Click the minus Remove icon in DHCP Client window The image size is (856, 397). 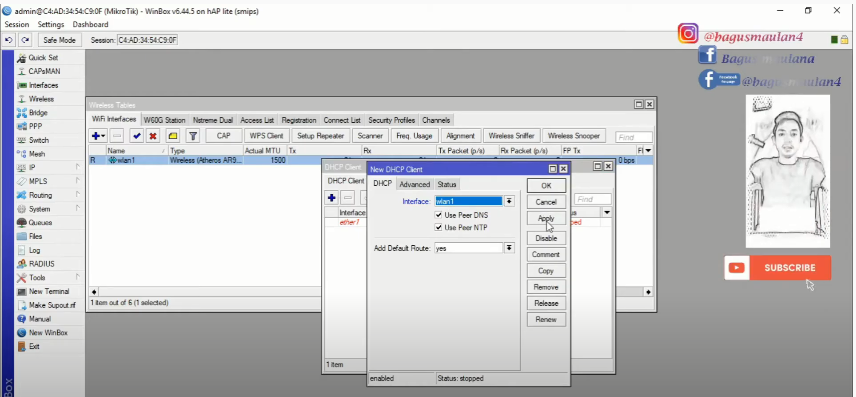coord(348,198)
